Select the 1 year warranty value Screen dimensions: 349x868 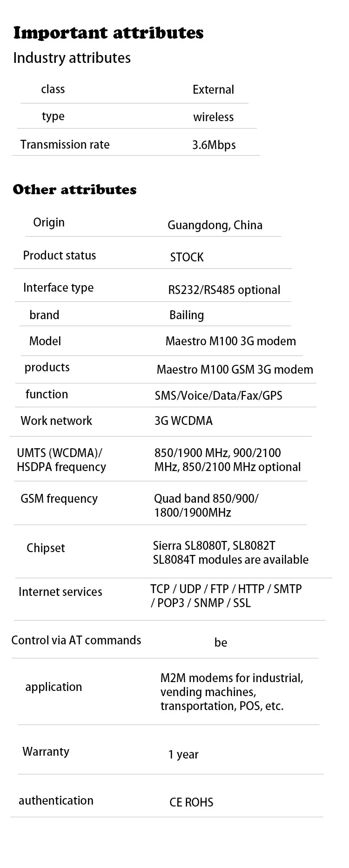(183, 755)
